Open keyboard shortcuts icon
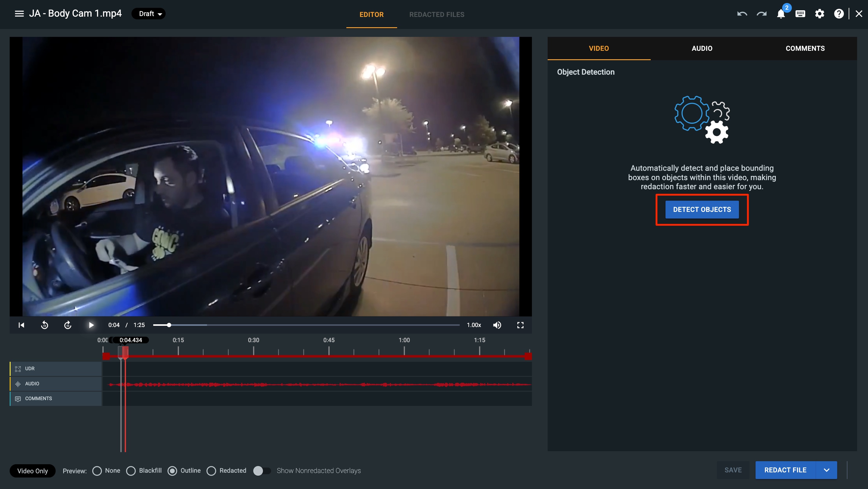Viewport: 868px width, 489px height. click(800, 14)
